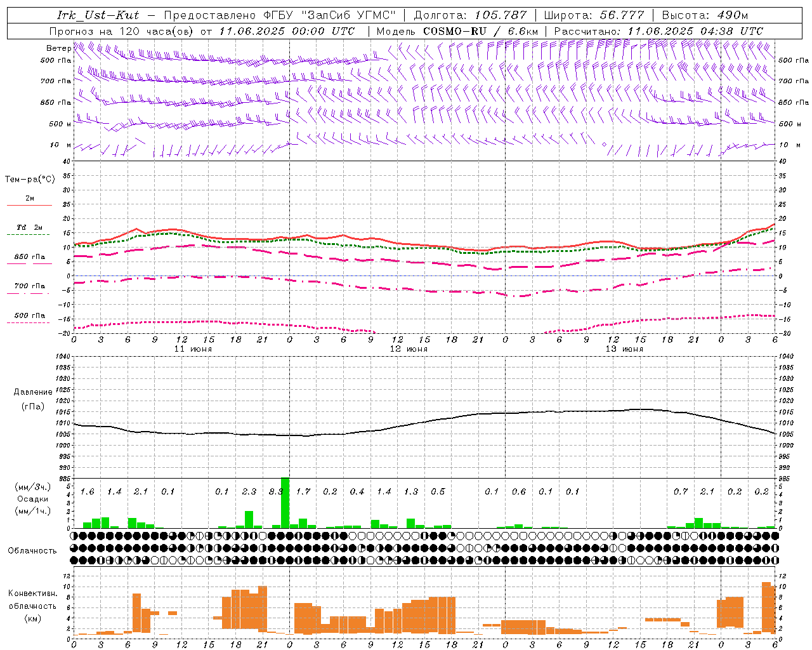Viewport: 812px width, 650px height.
Task: Click the '2.3' precipitation total value
Action: click(249, 492)
